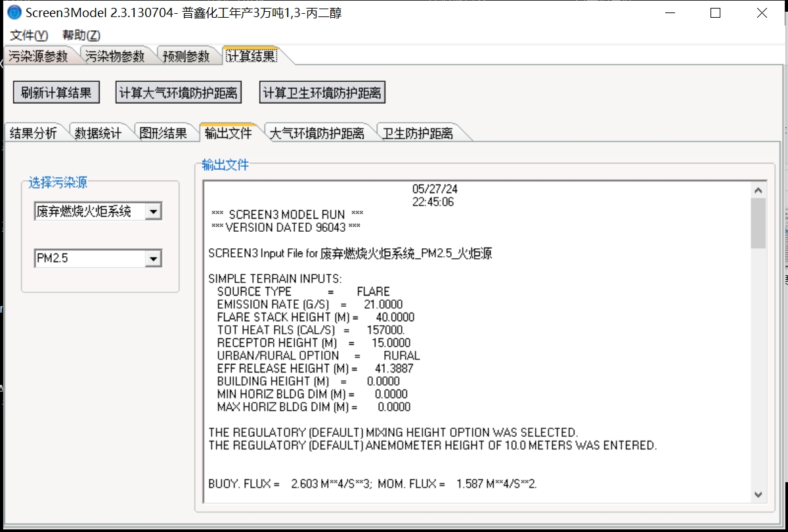Open the 结果分析 sub-tab
Image resolution: width=788 pixels, height=532 pixels.
(33, 133)
